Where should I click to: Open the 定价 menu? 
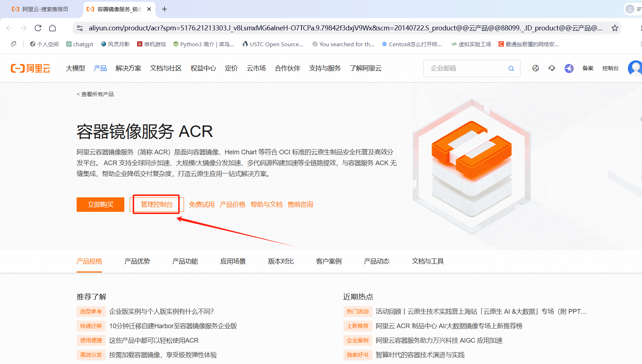tap(231, 68)
